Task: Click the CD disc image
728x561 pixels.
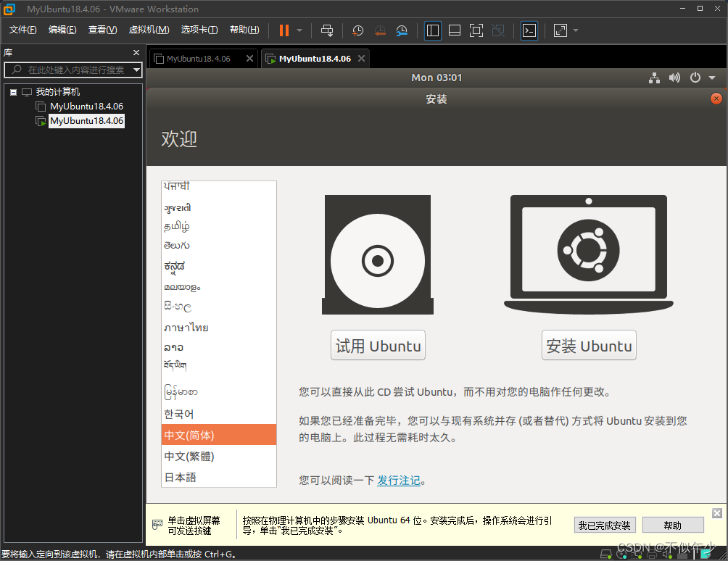Action: pos(378,254)
